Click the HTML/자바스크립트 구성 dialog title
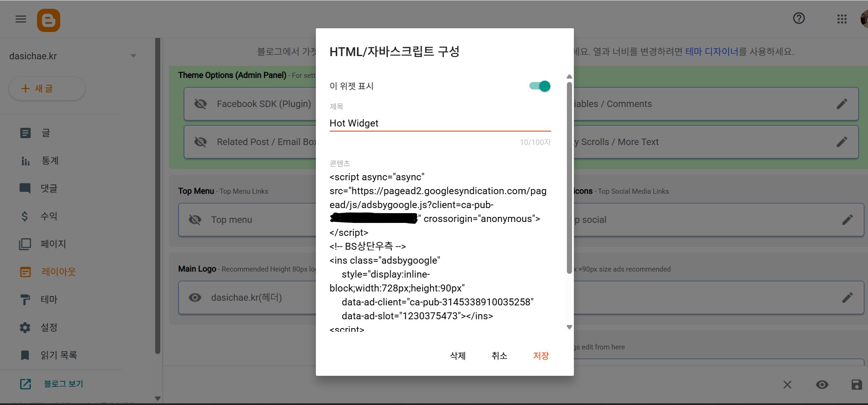This screenshot has width=868, height=405. 394,51
